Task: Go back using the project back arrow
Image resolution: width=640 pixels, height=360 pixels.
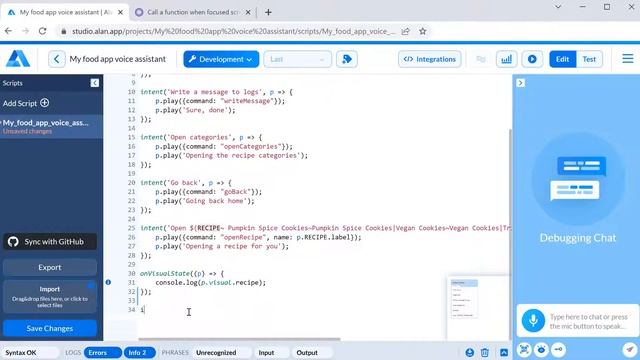Action: click(56, 59)
